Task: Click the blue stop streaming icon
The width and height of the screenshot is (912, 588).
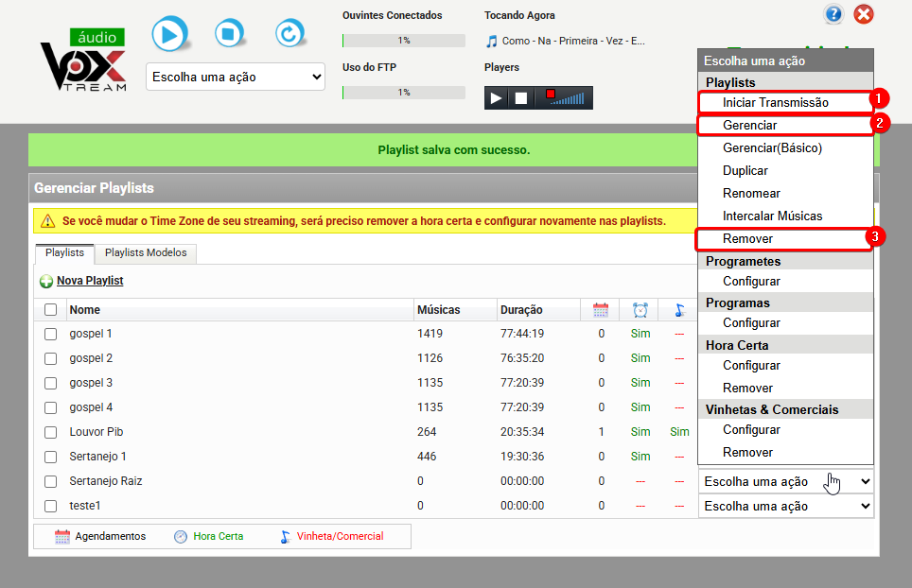Action: point(228,35)
